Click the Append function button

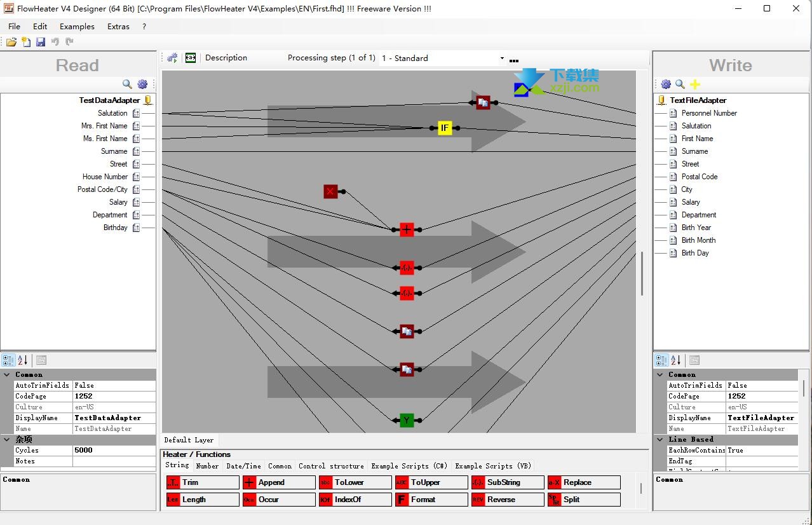pos(279,482)
